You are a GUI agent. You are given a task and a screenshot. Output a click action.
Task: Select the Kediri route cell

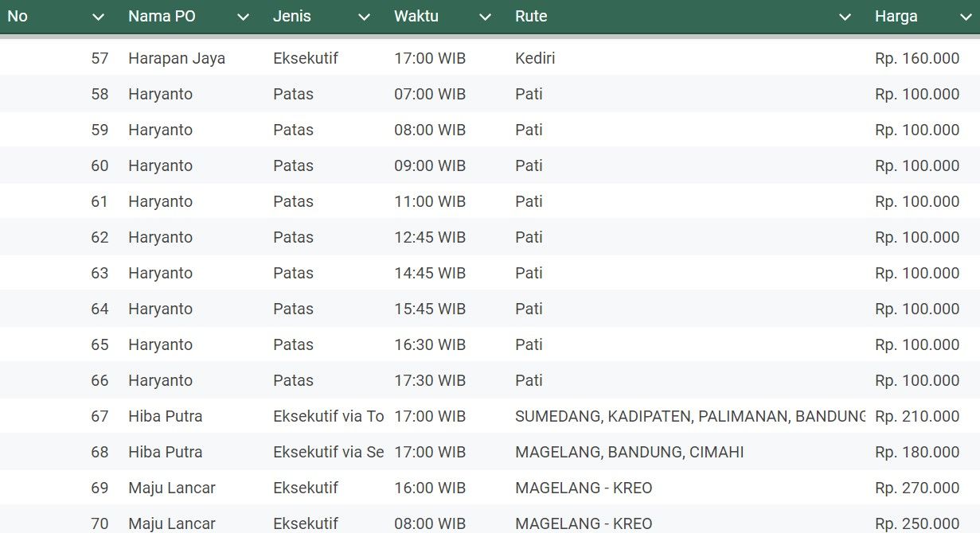point(535,58)
